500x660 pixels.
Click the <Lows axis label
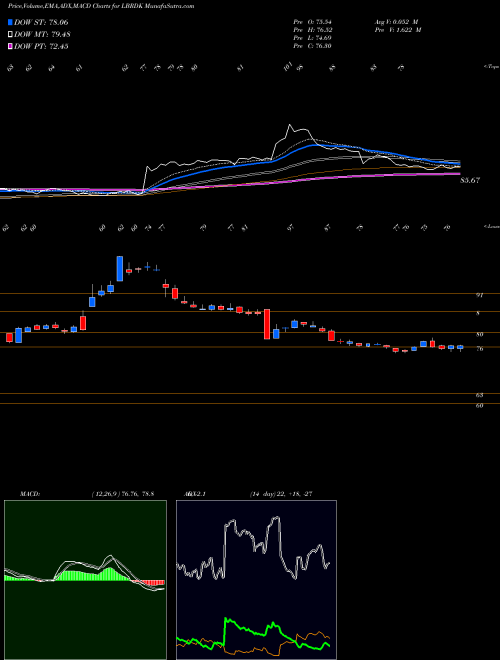coord(491,226)
